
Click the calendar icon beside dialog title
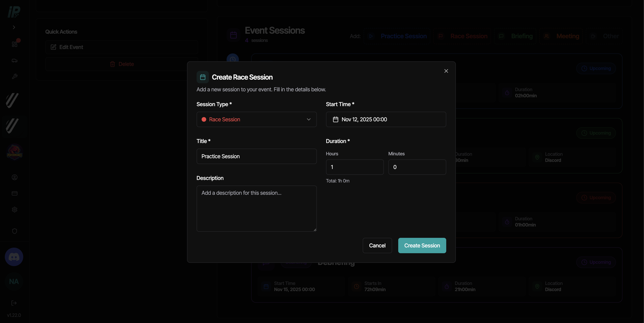203,77
